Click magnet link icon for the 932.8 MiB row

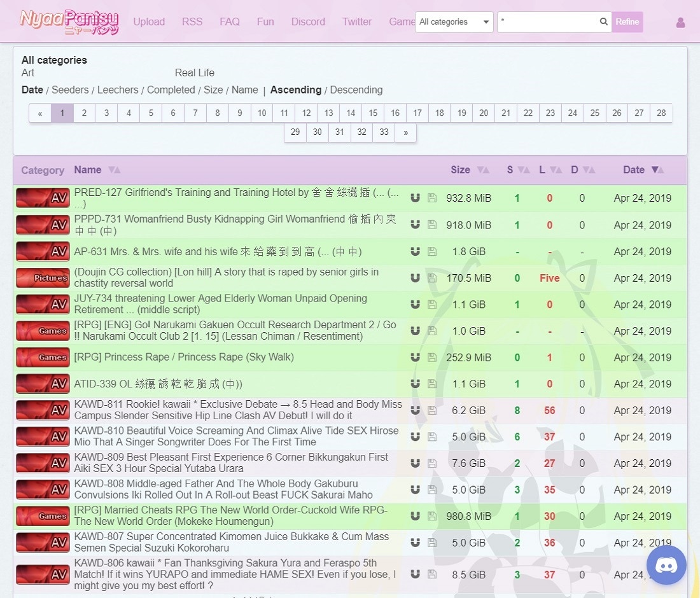coord(415,198)
